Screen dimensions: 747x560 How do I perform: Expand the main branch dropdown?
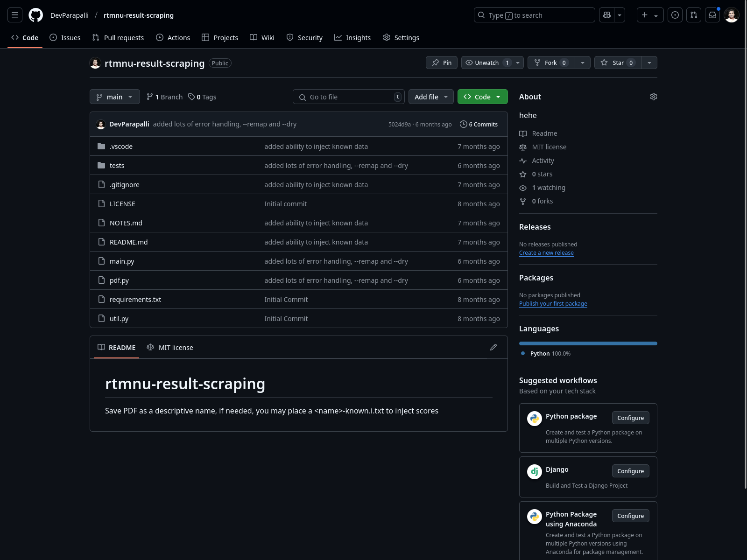(114, 97)
